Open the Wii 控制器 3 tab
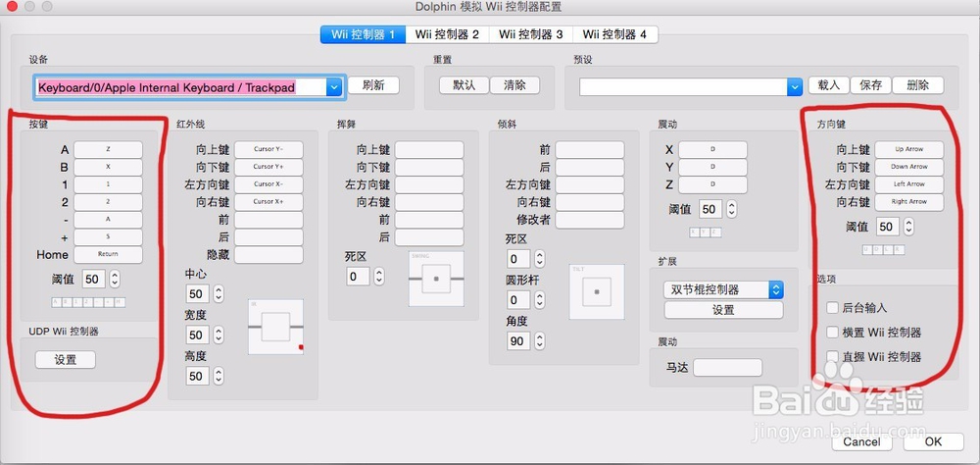The image size is (980, 465). (x=530, y=34)
